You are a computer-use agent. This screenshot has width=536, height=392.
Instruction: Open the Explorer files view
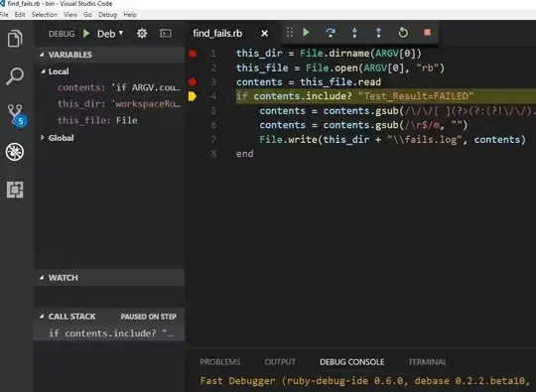[x=15, y=39]
